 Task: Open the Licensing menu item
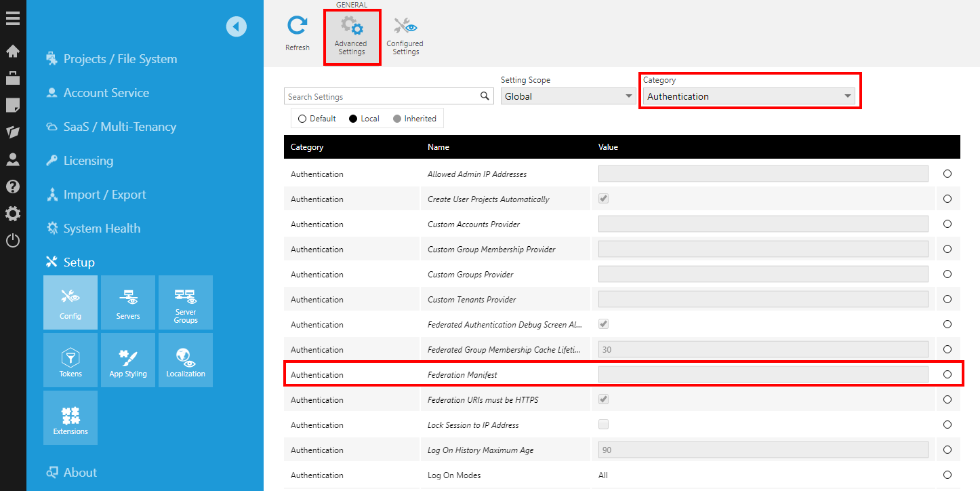(x=88, y=161)
